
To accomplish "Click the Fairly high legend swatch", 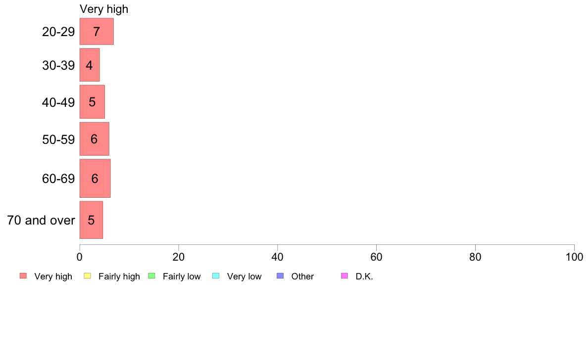I will (88, 276).
